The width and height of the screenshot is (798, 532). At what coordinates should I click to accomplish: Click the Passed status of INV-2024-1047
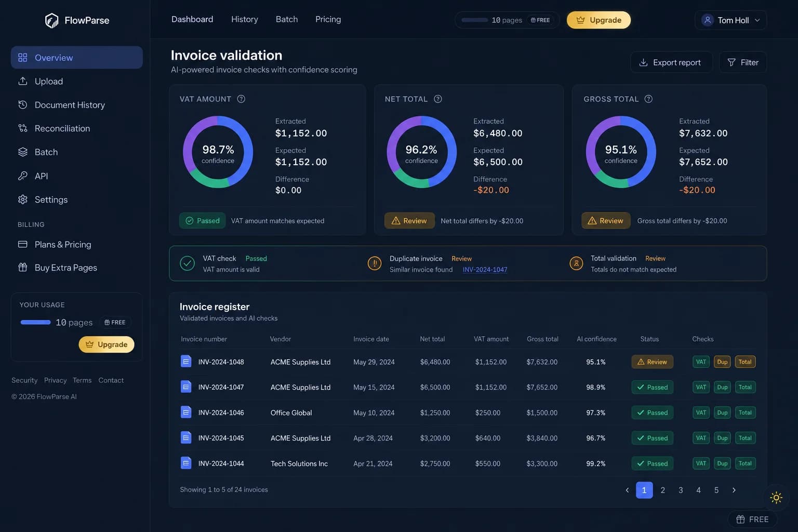(x=652, y=388)
